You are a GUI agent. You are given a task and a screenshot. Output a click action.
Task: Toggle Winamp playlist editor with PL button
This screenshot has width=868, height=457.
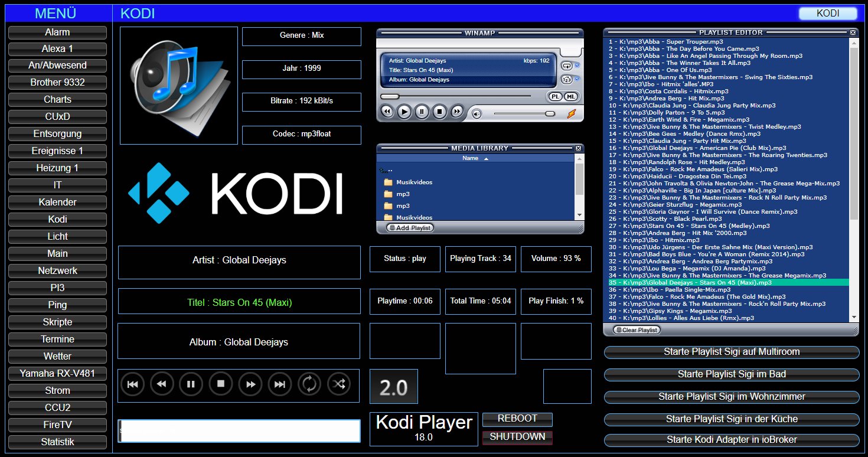point(556,96)
